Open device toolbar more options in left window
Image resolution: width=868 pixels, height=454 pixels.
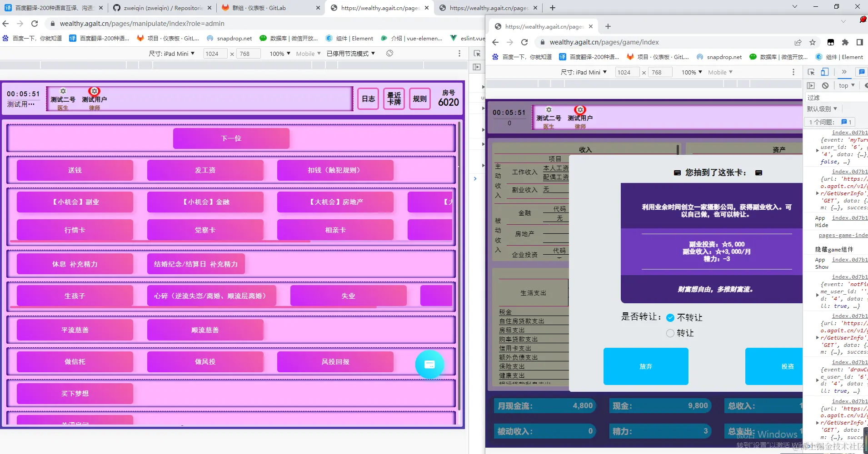(x=459, y=54)
